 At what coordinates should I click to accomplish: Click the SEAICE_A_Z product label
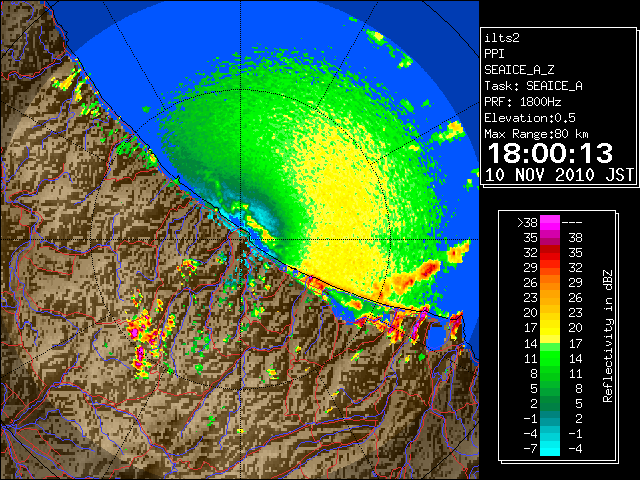(x=519, y=70)
